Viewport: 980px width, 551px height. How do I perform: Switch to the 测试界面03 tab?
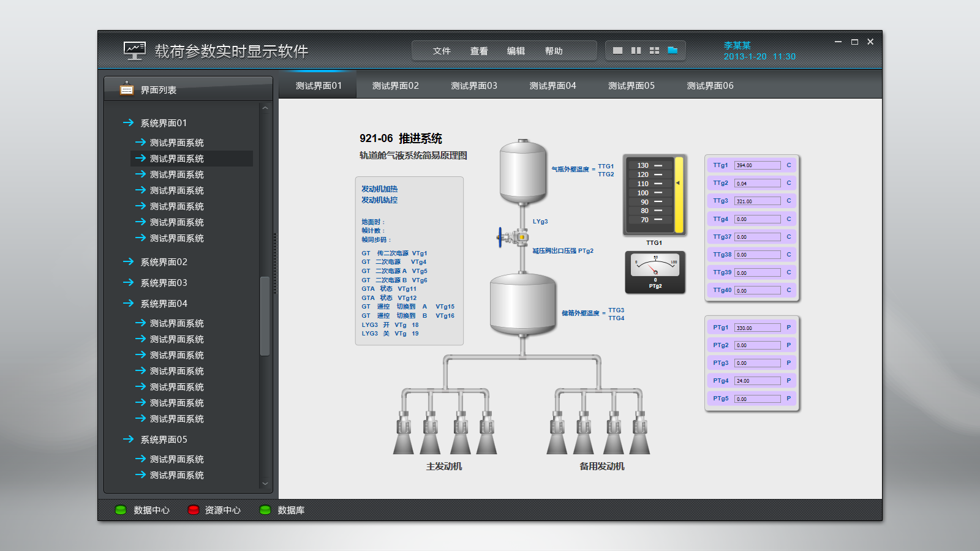point(474,86)
